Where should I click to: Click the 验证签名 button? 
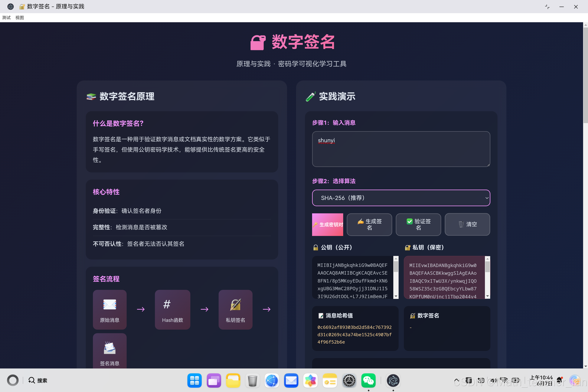pos(418,224)
